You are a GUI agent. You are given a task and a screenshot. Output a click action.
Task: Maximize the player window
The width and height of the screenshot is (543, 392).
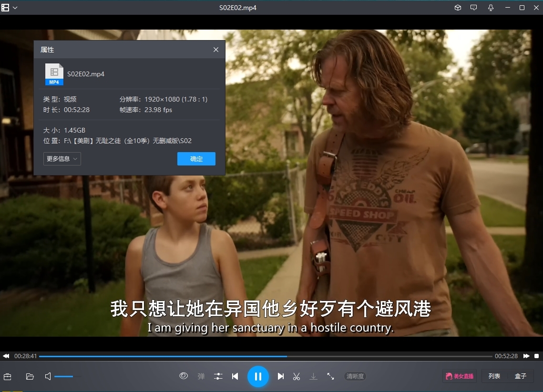[522, 8]
